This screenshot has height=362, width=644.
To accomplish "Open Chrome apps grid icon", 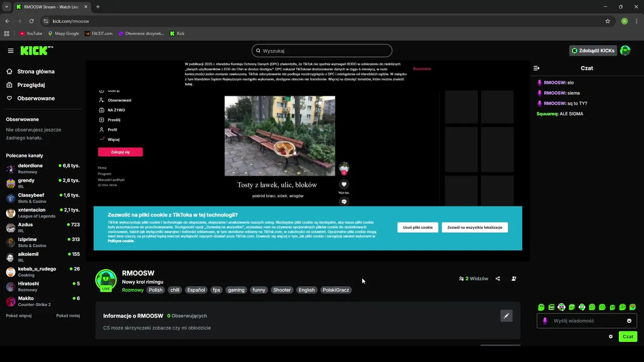I will (x=7, y=34).
